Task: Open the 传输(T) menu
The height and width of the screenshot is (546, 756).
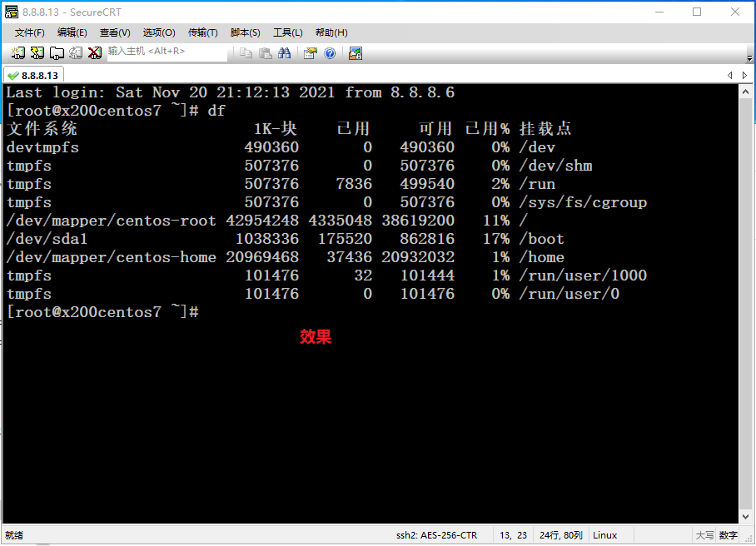Action: 202,32
